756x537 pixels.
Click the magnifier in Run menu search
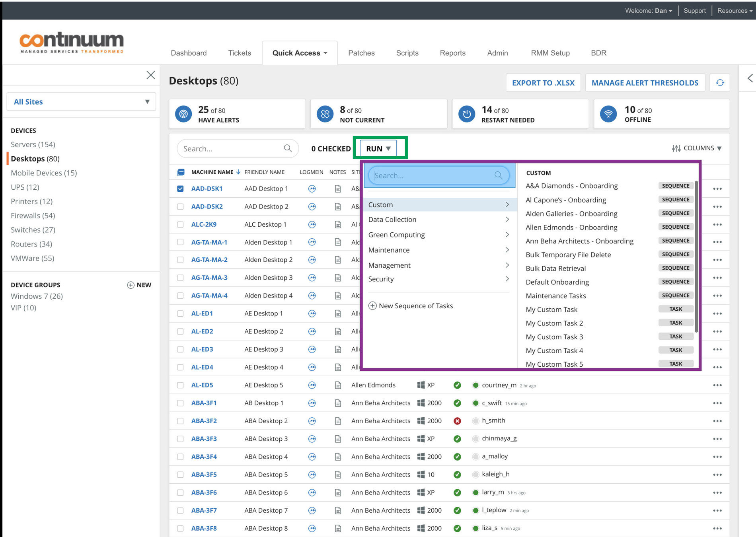tap(498, 175)
